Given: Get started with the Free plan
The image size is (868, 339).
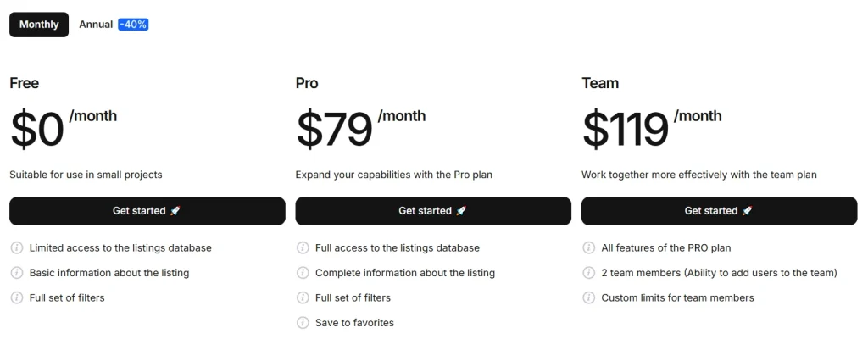Looking at the screenshot, I should [x=147, y=211].
